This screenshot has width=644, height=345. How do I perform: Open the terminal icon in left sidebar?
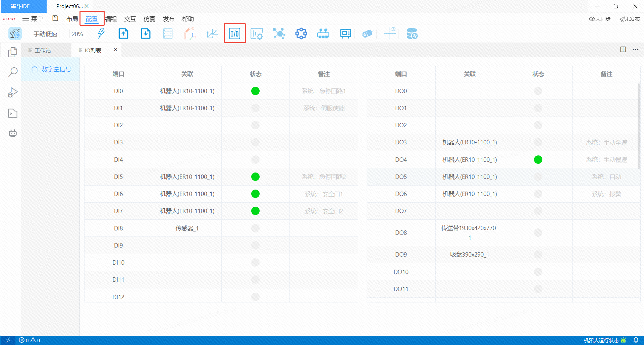13,114
